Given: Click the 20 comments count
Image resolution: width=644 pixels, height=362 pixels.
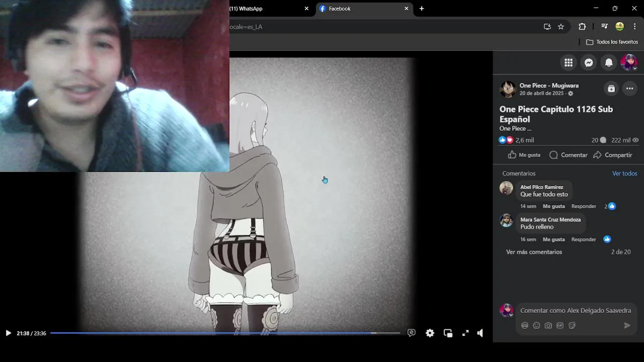Looking at the screenshot, I should (599, 140).
